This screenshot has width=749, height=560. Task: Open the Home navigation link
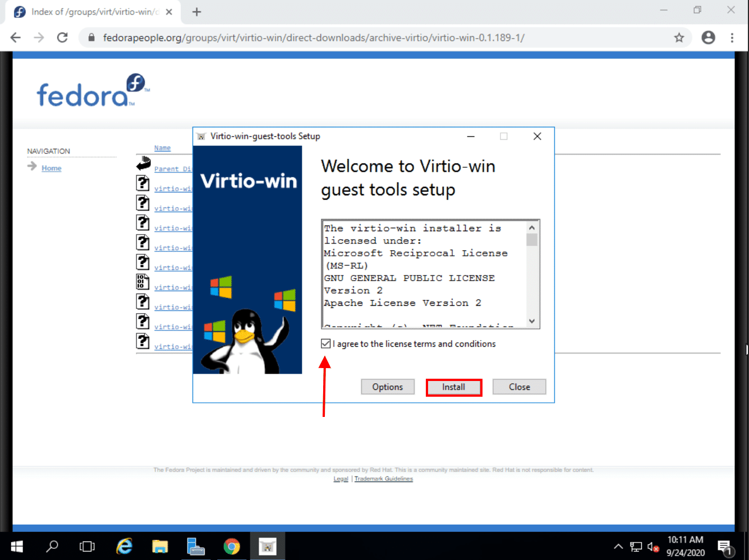[52, 168]
